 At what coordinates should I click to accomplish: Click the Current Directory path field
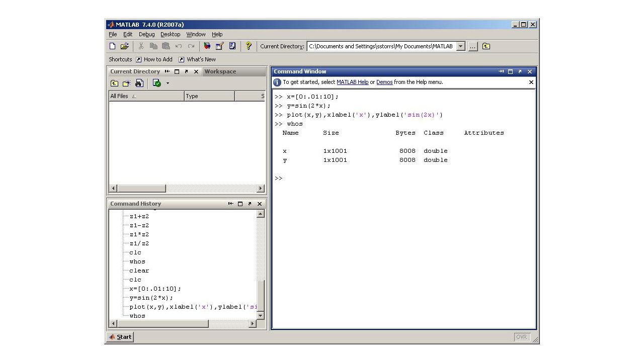[x=382, y=46]
